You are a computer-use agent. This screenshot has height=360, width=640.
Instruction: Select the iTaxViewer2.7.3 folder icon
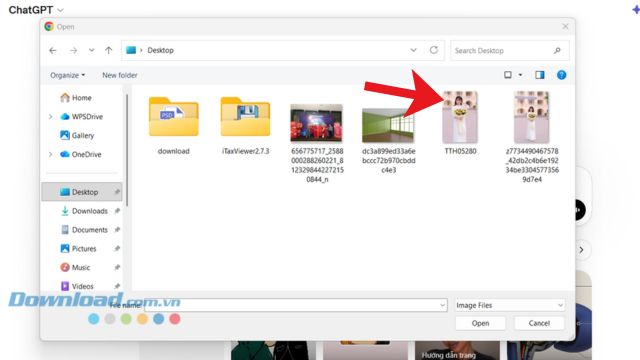tap(245, 117)
